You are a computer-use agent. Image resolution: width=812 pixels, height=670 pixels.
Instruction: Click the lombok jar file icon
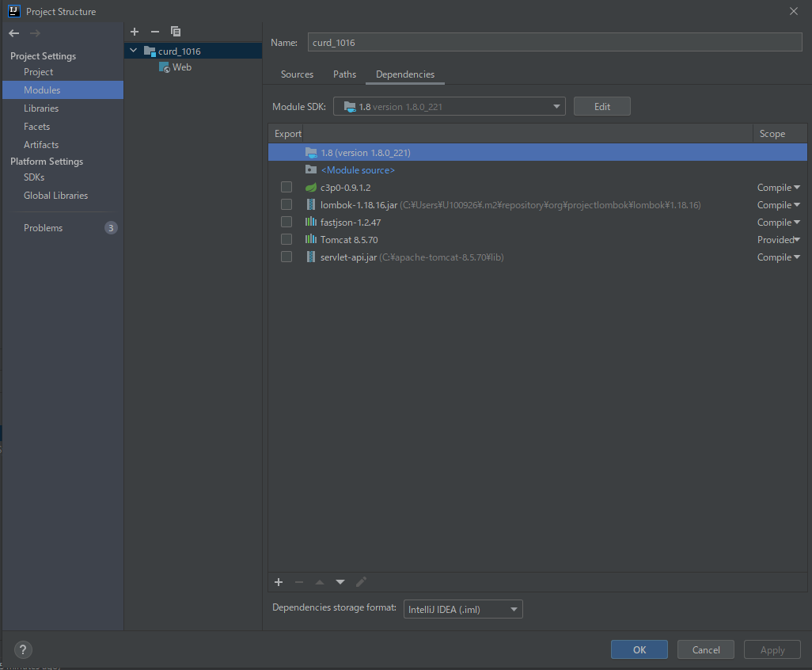[311, 204]
